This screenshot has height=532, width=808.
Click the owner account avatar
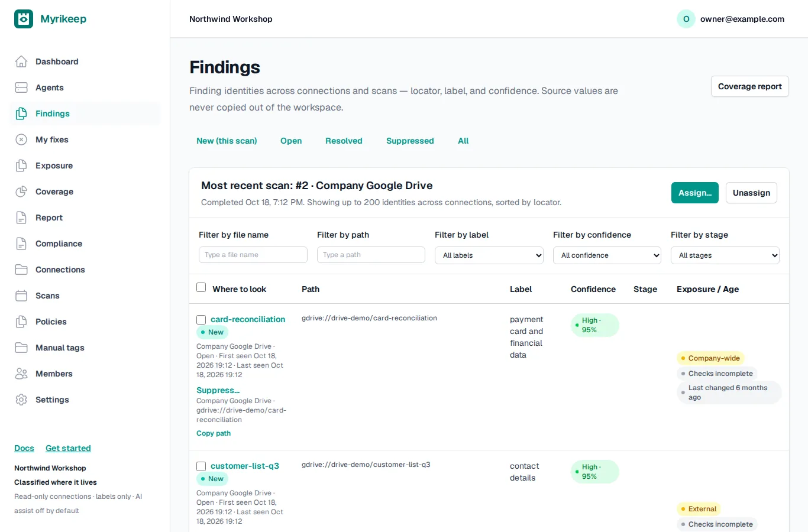tap(686, 19)
